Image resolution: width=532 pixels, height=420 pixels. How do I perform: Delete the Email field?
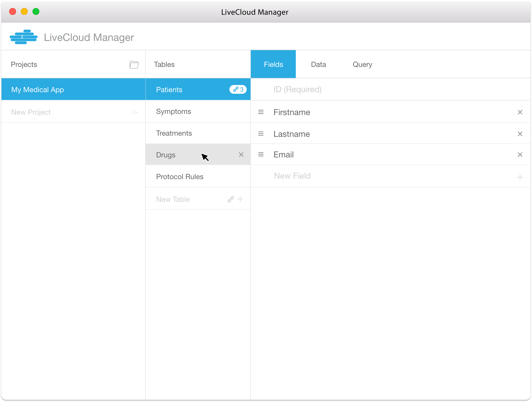[520, 155]
